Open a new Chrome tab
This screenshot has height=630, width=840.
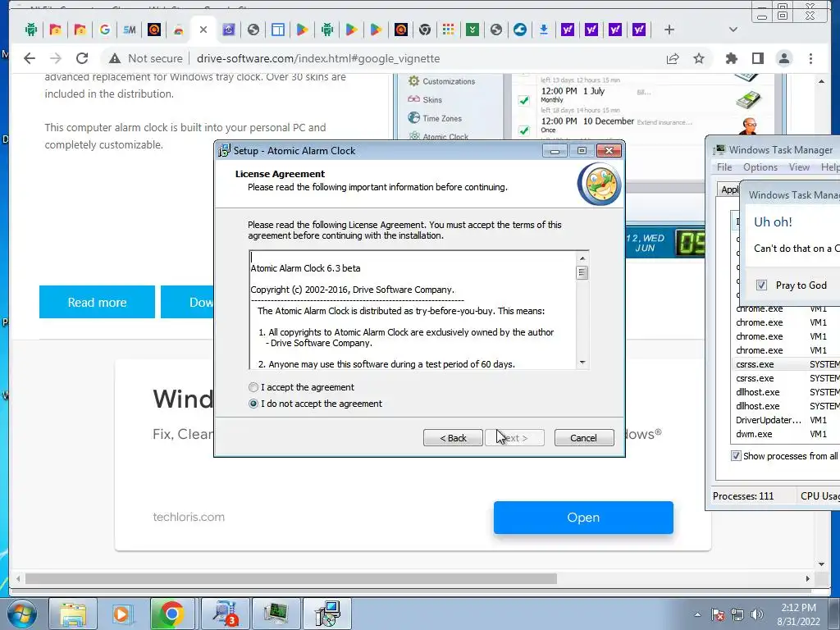tap(669, 30)
